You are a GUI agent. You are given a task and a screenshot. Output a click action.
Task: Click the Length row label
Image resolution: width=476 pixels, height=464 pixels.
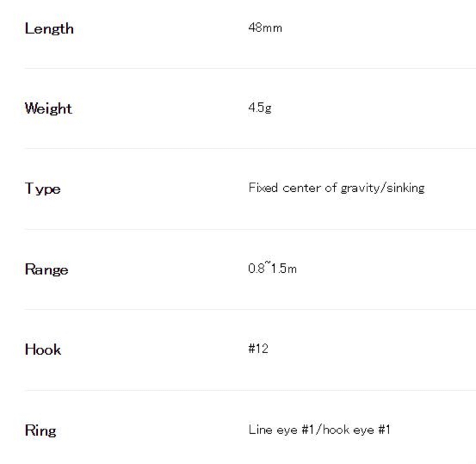click(x=49, y=29)
